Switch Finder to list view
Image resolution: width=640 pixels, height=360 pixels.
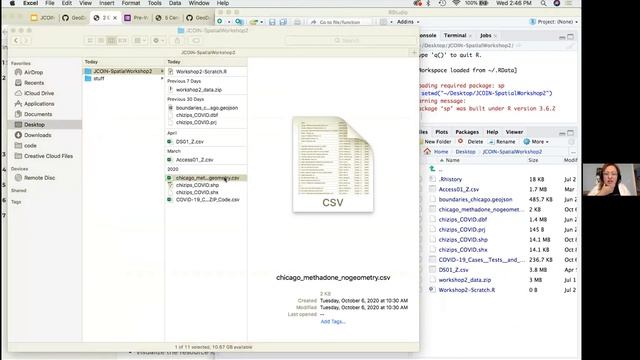[100, 40]
